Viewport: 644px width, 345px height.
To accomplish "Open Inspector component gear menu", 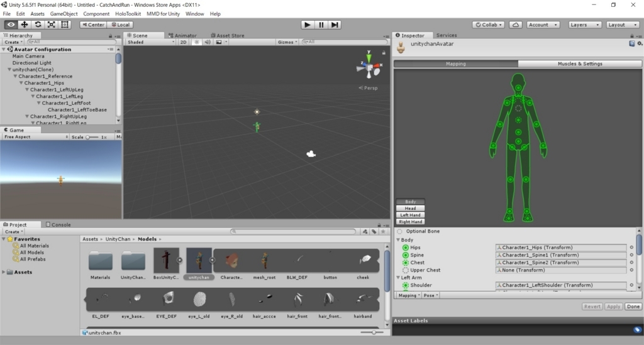I will [639, 43].
